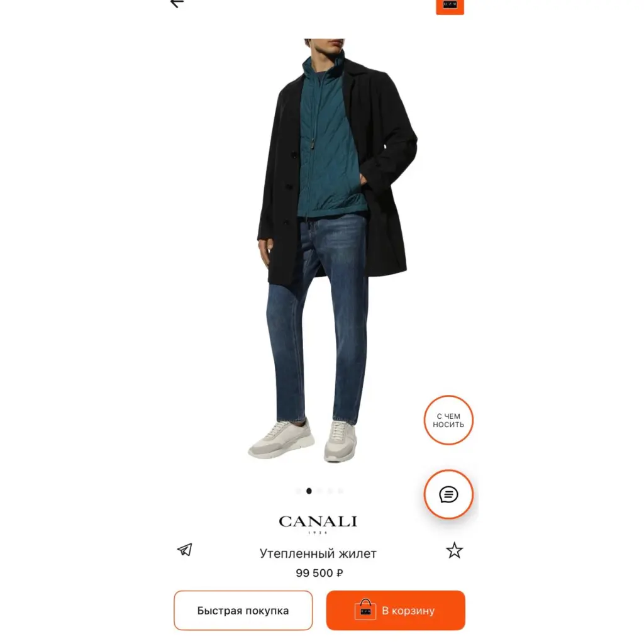Jump to the fourth carousel dot
644x644 pixels.
330,491
